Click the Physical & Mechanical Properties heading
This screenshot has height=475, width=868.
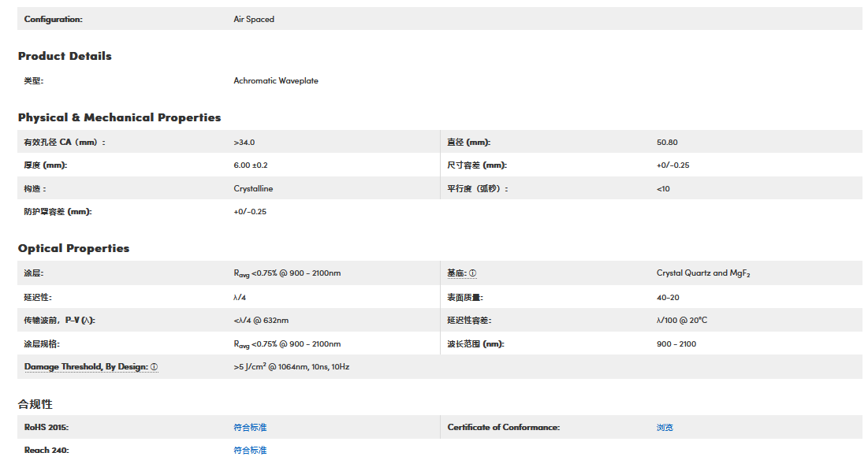(120, 117)
